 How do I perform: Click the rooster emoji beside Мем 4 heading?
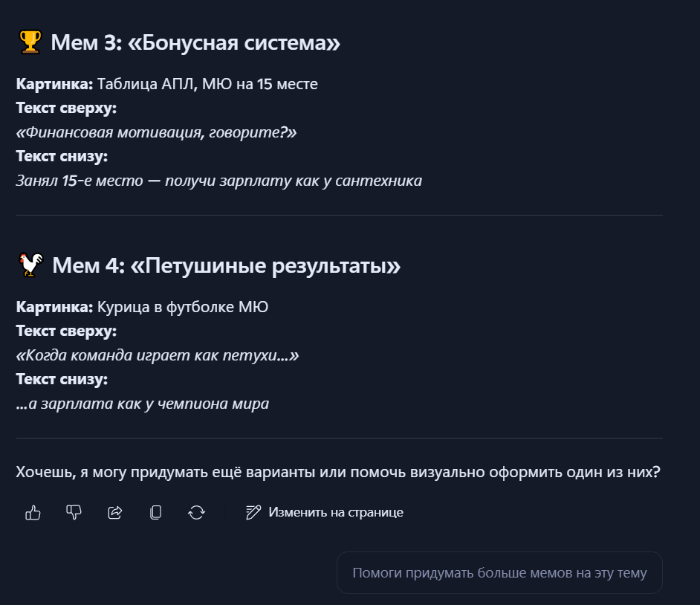click(27, 265)
